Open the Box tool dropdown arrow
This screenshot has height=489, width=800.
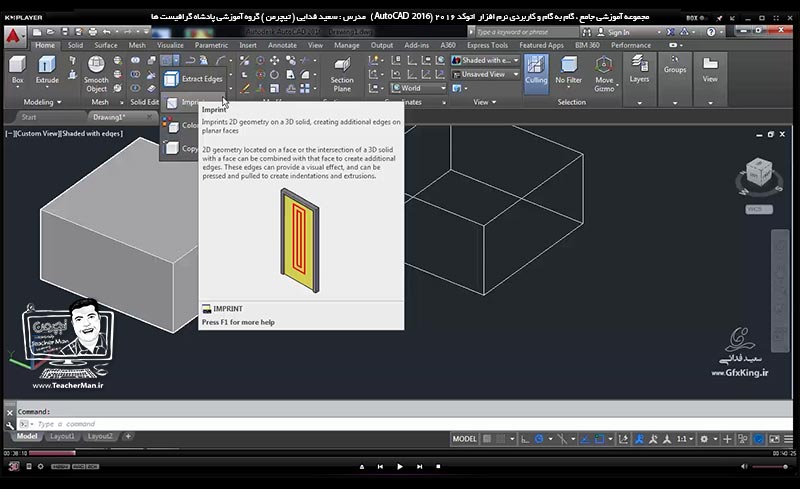click(17, 88)
